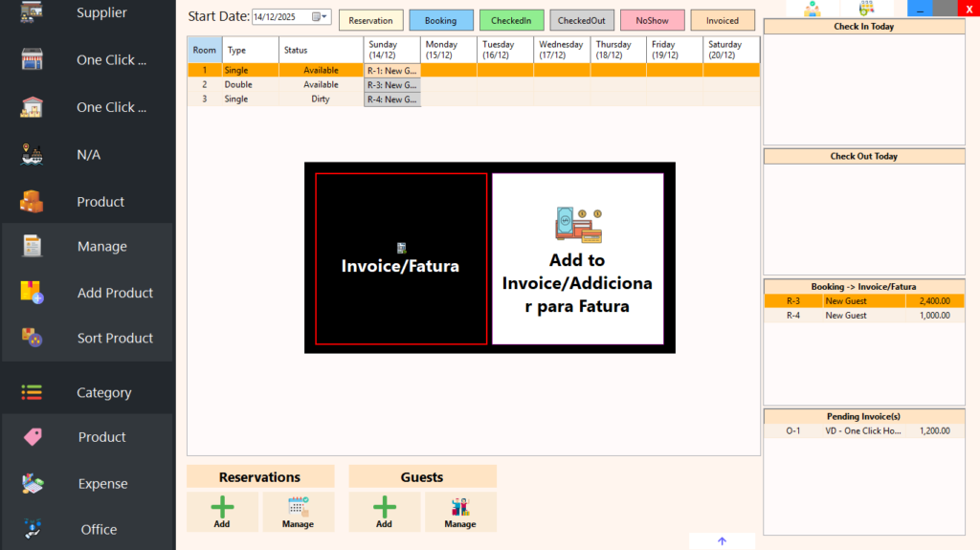The width and height of the screenshot is (980, 550).
Task: Open Sort Product in the sidebar
Action: pyautogui.click(x=87, y=338)
